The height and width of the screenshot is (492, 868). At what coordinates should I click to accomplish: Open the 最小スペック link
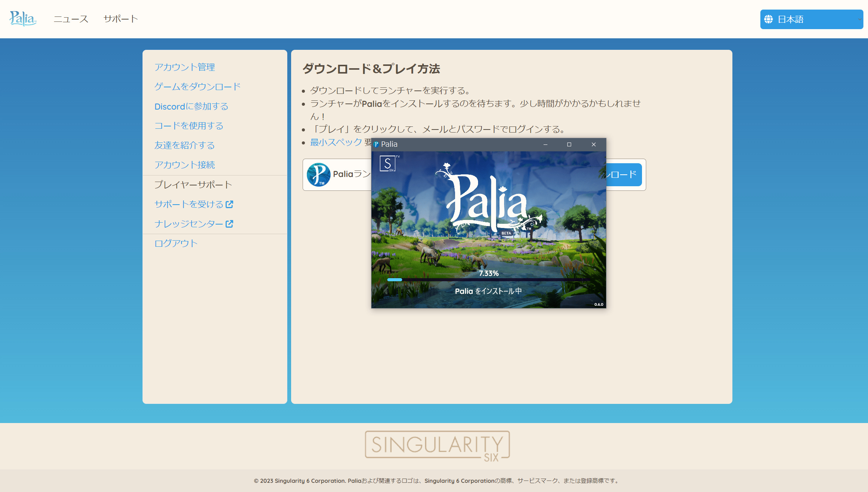336,142
